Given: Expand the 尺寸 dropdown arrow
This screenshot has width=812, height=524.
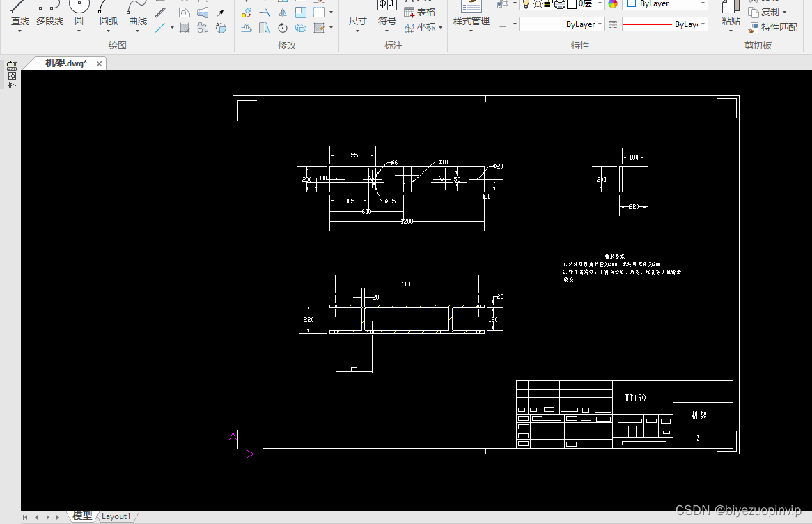Looking at the screenshot, I should tap(357, 31).
